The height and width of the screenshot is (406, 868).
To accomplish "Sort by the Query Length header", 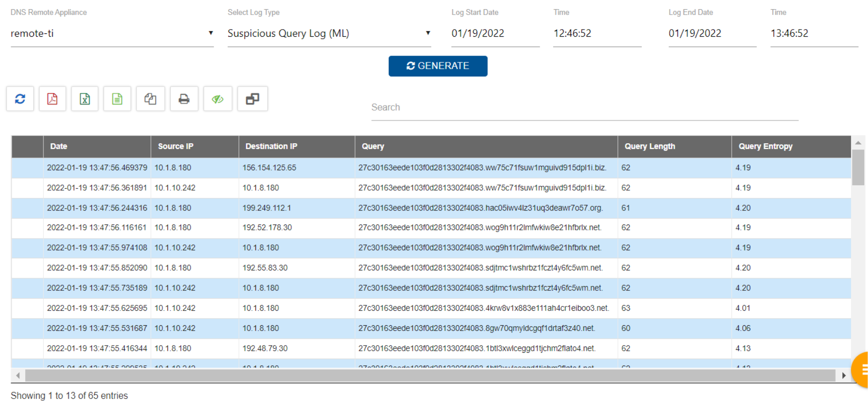I will tap(649, 146).
